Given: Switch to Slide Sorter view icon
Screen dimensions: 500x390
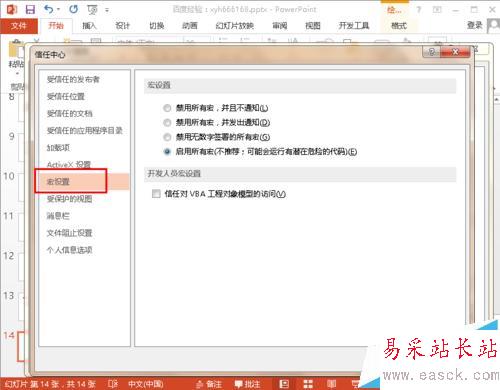Looking at the screenshot, I should click(x=308, y=384).
